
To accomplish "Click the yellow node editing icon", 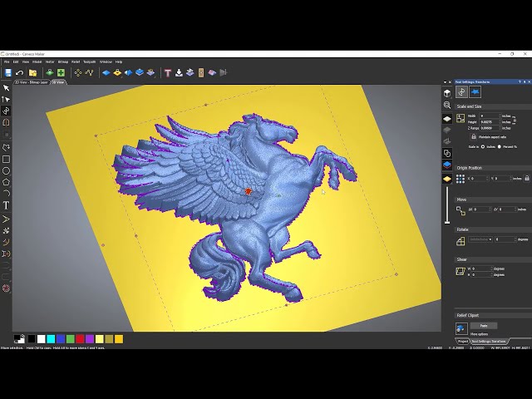I will [78, 72].
